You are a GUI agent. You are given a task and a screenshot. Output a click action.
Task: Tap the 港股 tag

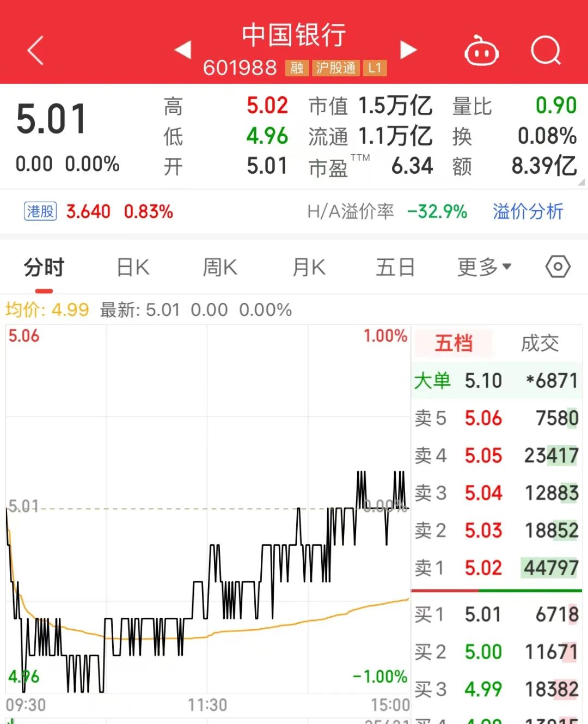[40, 211]
